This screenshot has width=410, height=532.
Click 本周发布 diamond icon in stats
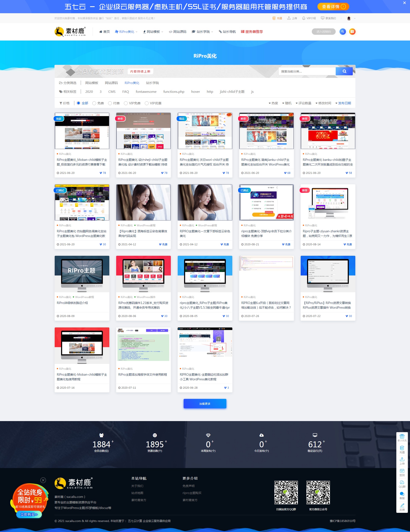point(208,435)
